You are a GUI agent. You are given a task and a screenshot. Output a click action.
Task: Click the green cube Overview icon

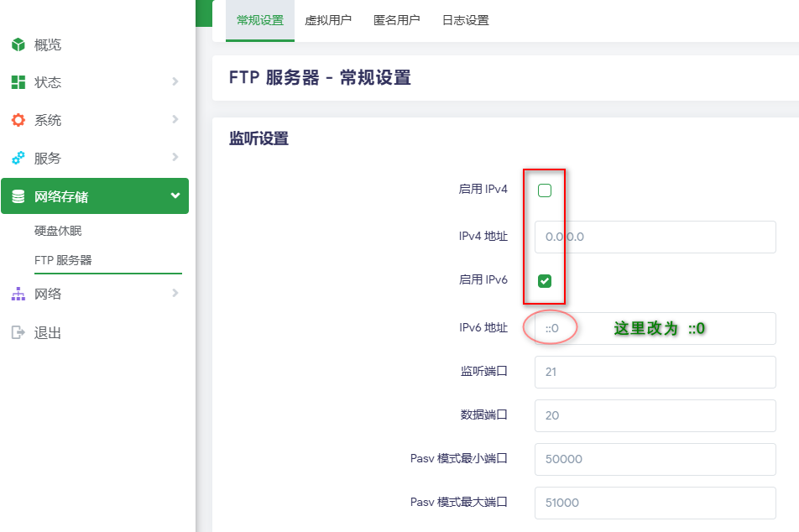point(18,44)
